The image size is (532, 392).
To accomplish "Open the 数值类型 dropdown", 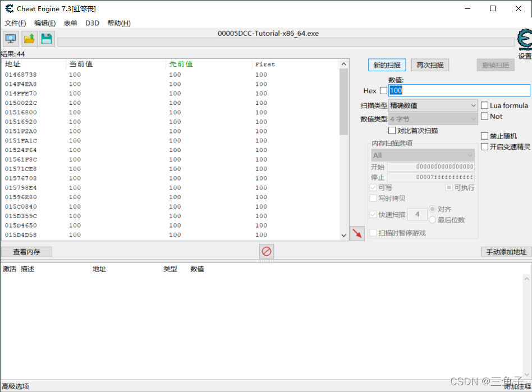I will point(433,119).
